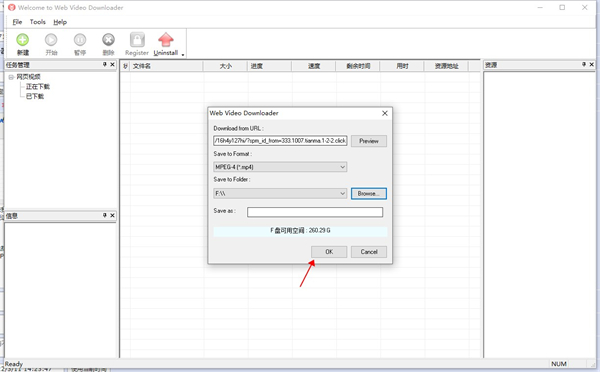The height and width of the screenshot is (372, 600).
Task: Sort by the 用时 column header
Action: (x=402, y=66)
